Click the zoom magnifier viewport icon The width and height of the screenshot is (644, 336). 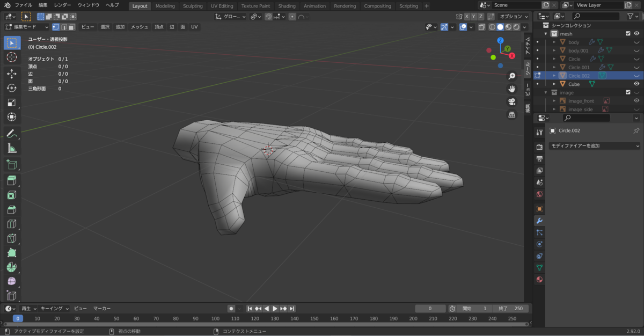512,76
